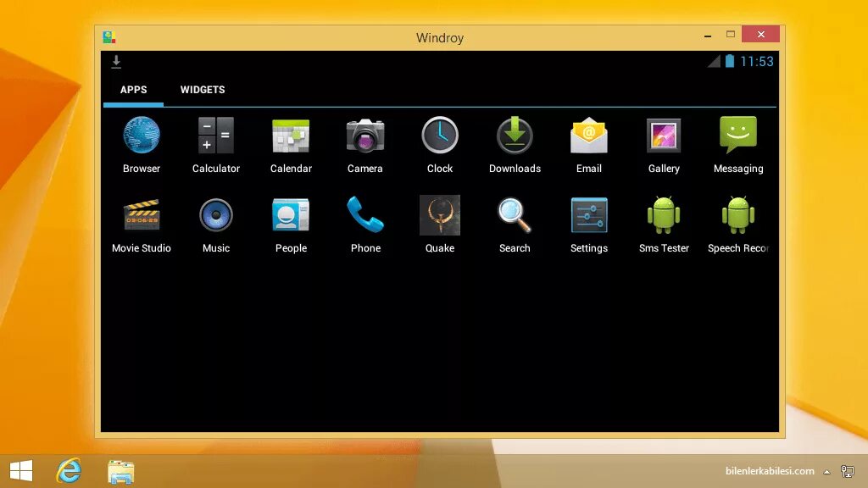Tap the battery status icon
The height and width of the screenshot is (488, 868).
pos(730,61)
